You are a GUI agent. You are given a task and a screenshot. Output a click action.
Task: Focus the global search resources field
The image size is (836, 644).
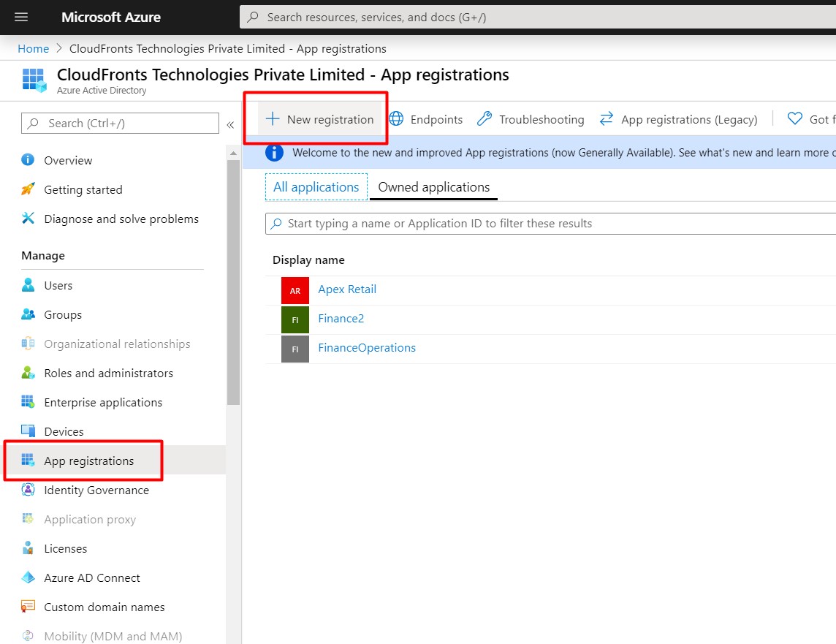tap(537, 17)
